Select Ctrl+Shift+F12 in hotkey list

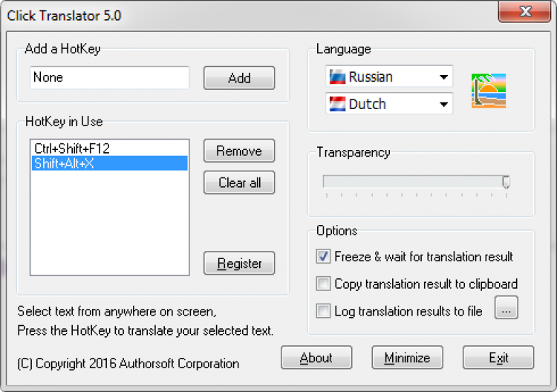pos(110,148)
